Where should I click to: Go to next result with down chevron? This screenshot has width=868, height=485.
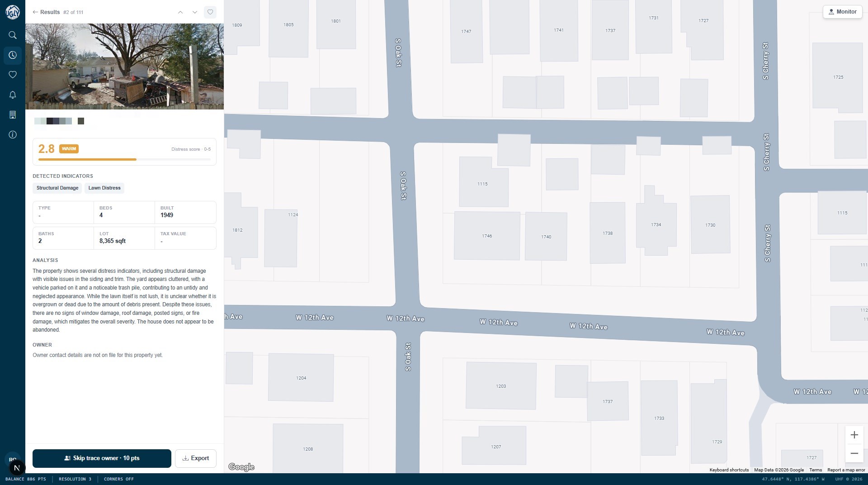(195, 12)
